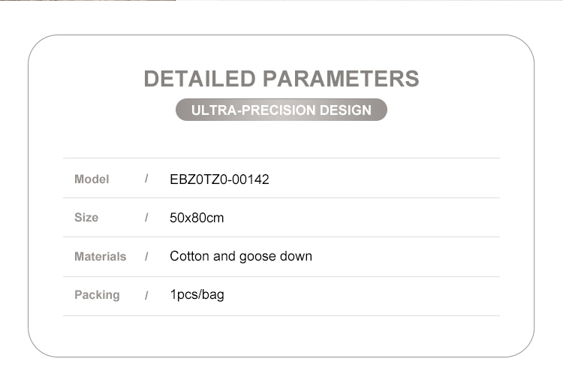
Task: Click the ULTRA-PRECISION DESIGN badge
Action: pyautogui.click(x=281, y=110)
